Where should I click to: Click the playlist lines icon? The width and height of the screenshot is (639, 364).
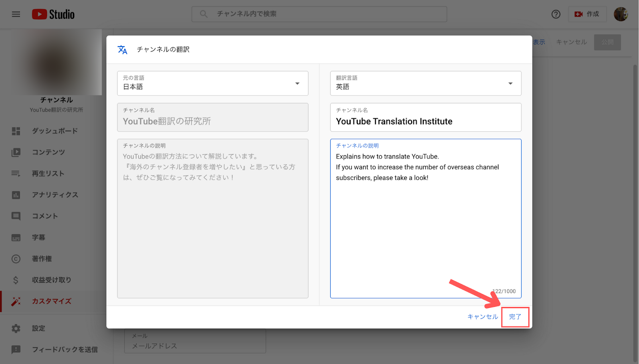click(16, 174)
